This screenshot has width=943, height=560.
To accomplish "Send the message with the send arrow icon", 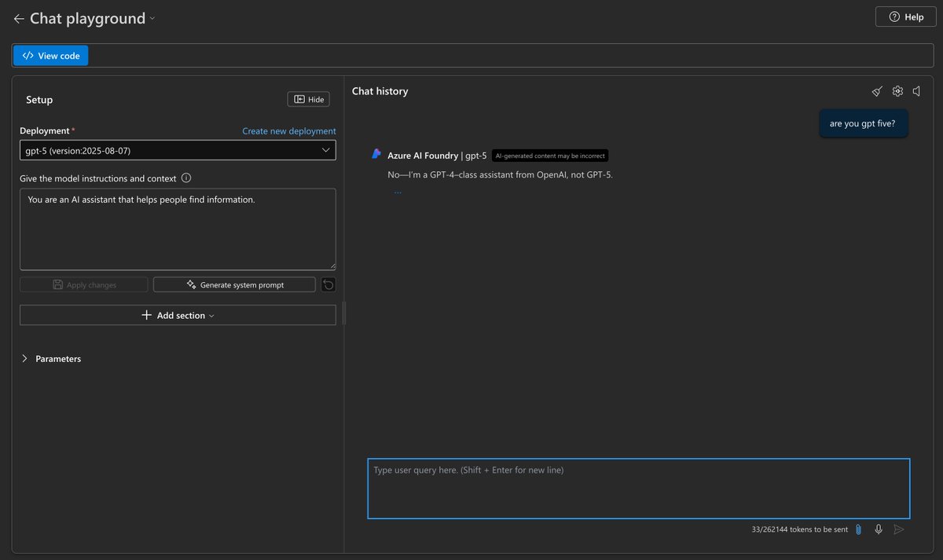I will tap(899, 529).
